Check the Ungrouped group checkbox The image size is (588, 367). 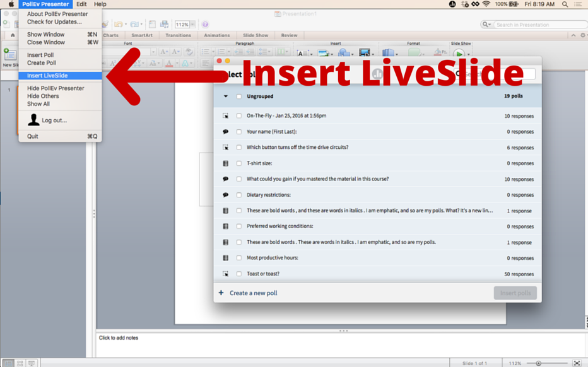[x=238, y=96]
